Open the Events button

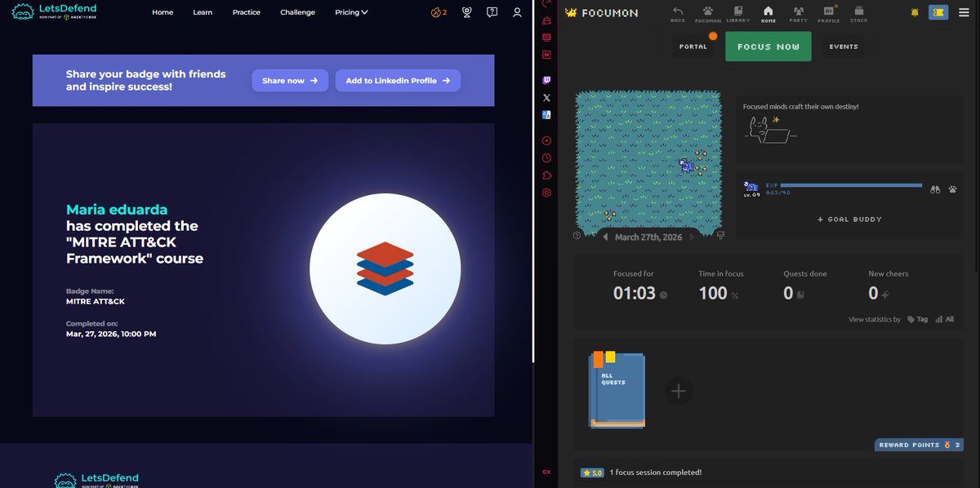pyautogui.click(x=844, y=47)
